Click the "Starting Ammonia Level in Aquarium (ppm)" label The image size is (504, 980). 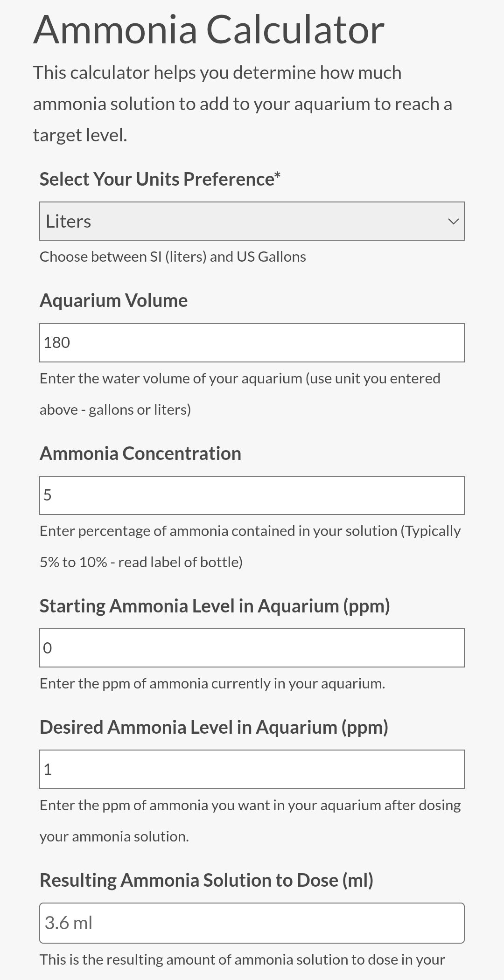215,606
